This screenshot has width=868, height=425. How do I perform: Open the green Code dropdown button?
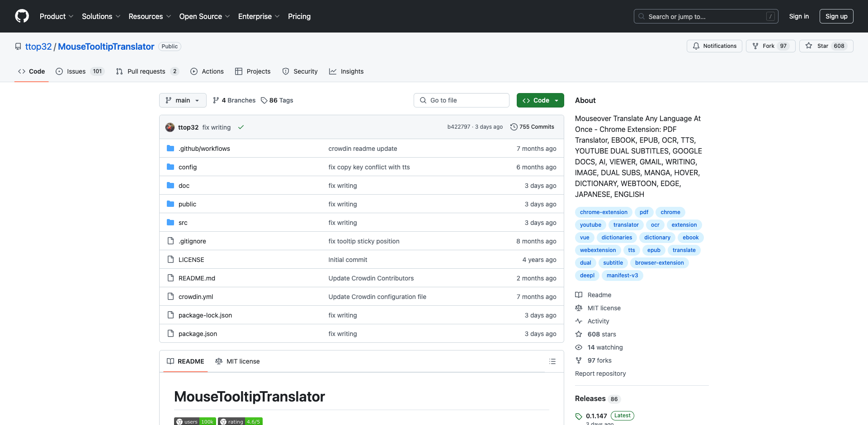click(540, 100)
